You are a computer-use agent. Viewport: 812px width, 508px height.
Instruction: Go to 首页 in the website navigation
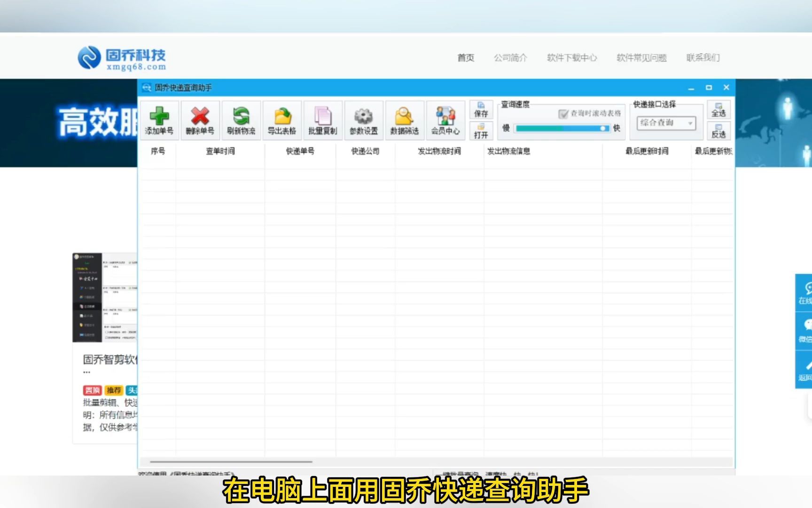466,58
